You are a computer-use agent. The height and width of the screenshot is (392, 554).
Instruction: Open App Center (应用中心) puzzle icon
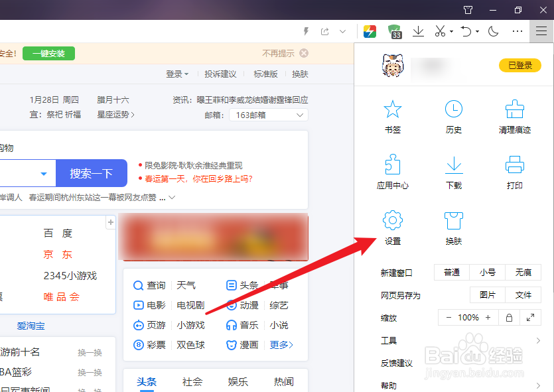coord(393,164)
